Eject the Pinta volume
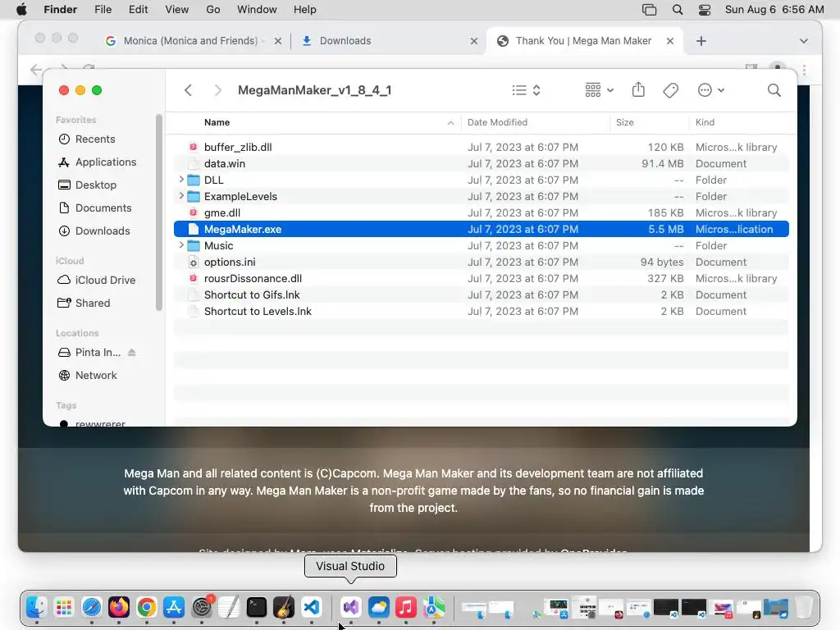840x630 pixels. (132, 353)
